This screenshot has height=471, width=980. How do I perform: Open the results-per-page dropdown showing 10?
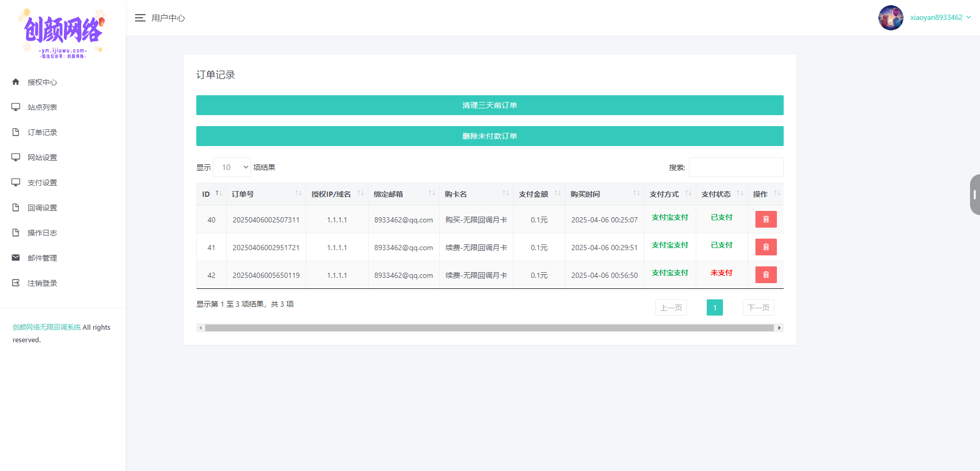[232, 167]
